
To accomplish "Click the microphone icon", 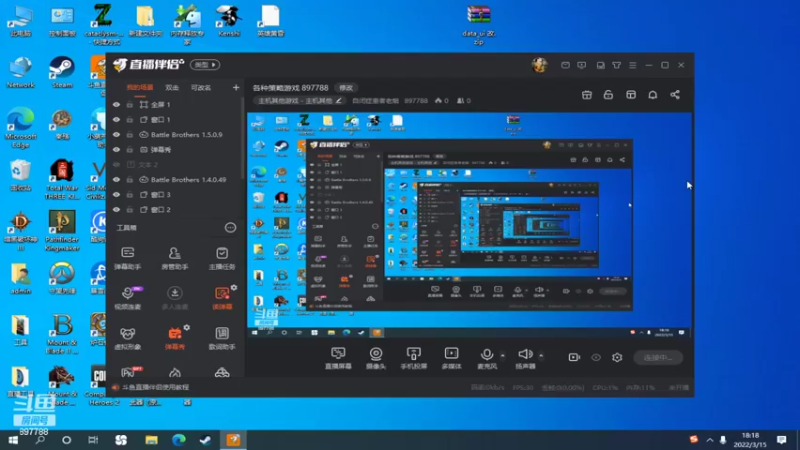I will point(487,354).
